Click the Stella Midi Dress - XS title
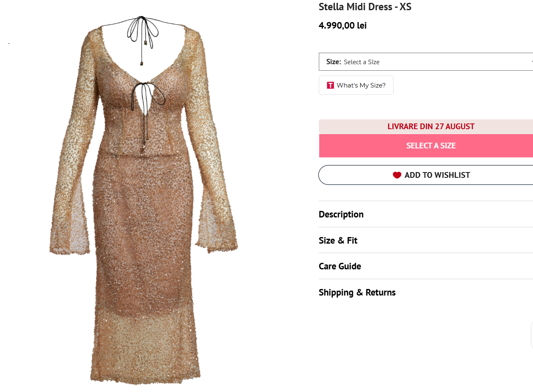 pyautogui.click(x=365, y=7)
